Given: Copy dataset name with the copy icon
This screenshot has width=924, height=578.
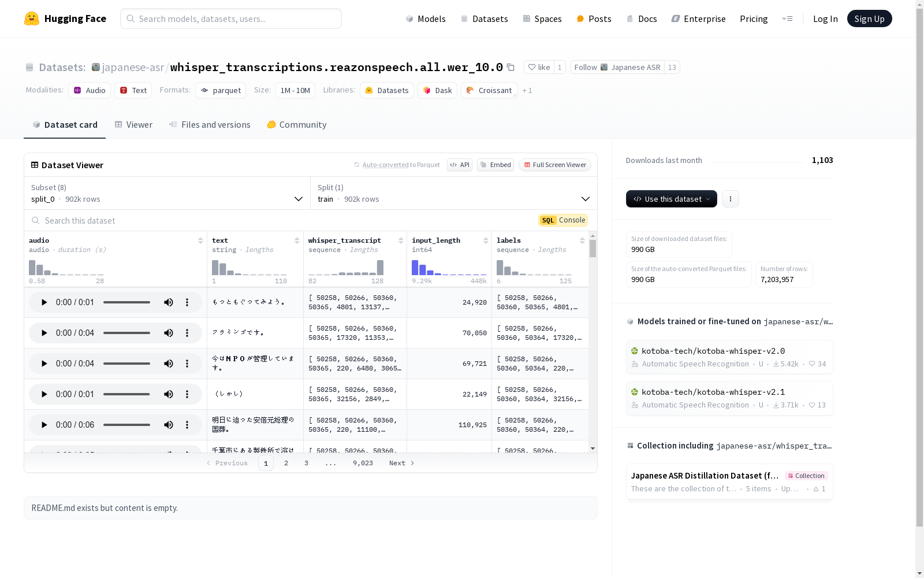Looking at the screenshot, I should (x=511, y=67).
